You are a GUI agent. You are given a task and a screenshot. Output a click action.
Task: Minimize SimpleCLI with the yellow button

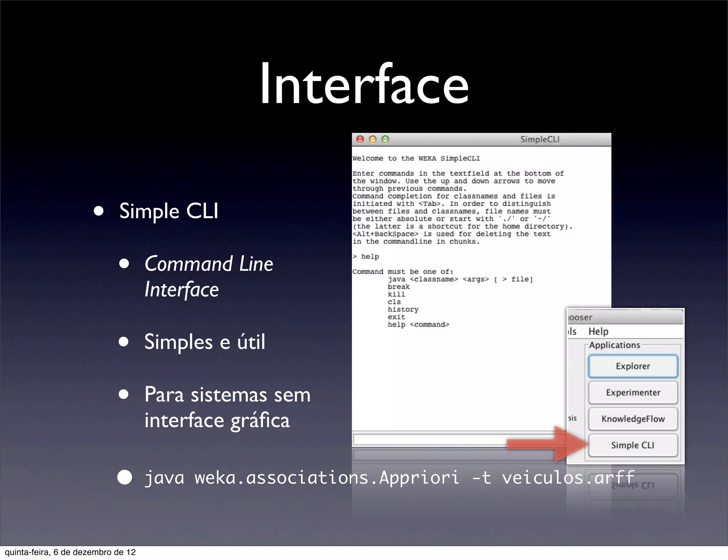coord(373,139)
